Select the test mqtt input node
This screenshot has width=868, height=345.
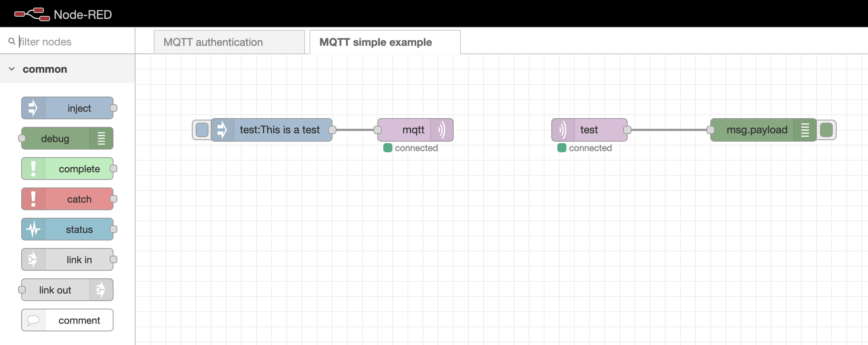click(589, 130)
